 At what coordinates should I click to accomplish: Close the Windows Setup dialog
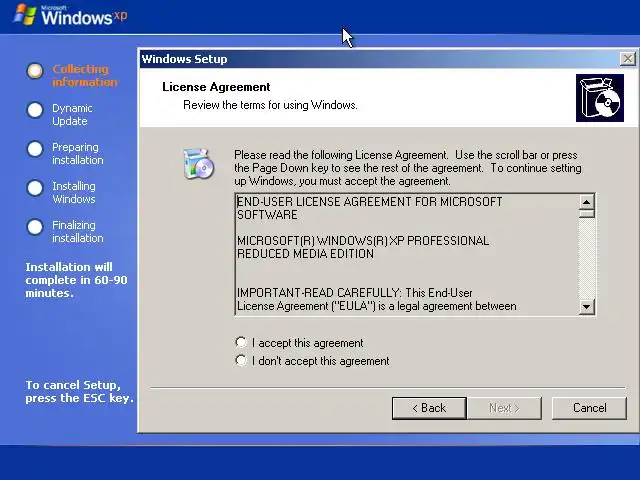tap(627, 59)
